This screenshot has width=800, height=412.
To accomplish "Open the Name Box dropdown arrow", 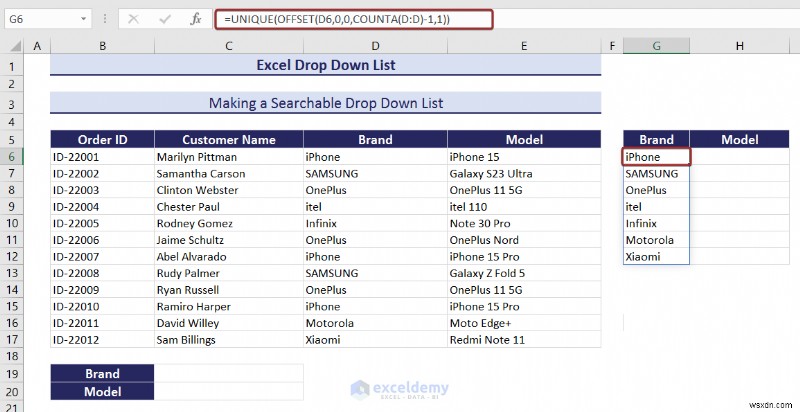I will [x=83, y=19].
